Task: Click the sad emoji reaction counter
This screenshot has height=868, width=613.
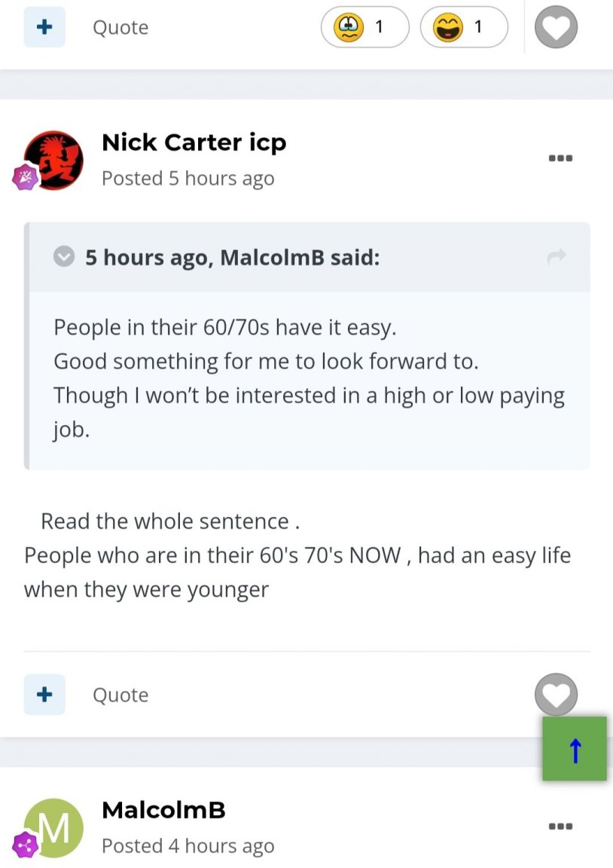Action: coord(364,28)
